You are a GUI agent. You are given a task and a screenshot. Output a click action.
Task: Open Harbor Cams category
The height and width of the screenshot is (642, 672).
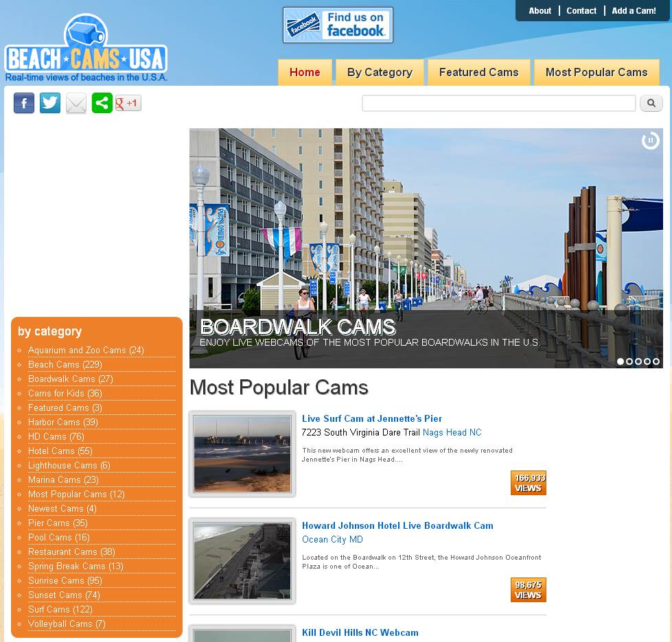(x=63, y=423)
